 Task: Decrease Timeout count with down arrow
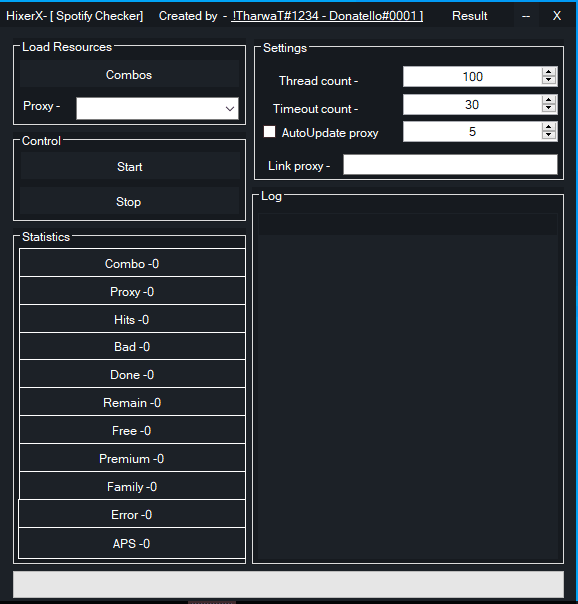coord(549,109)
